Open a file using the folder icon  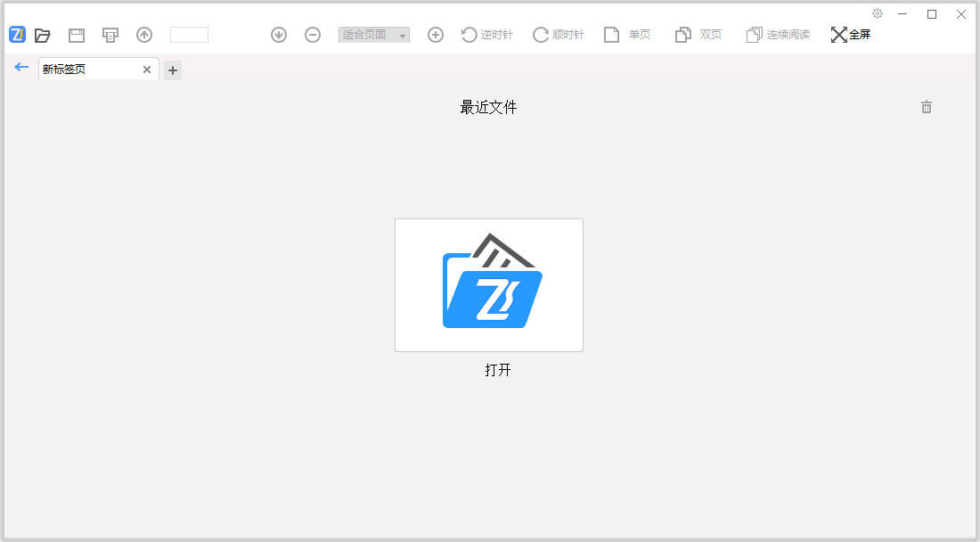coord(43,35)
